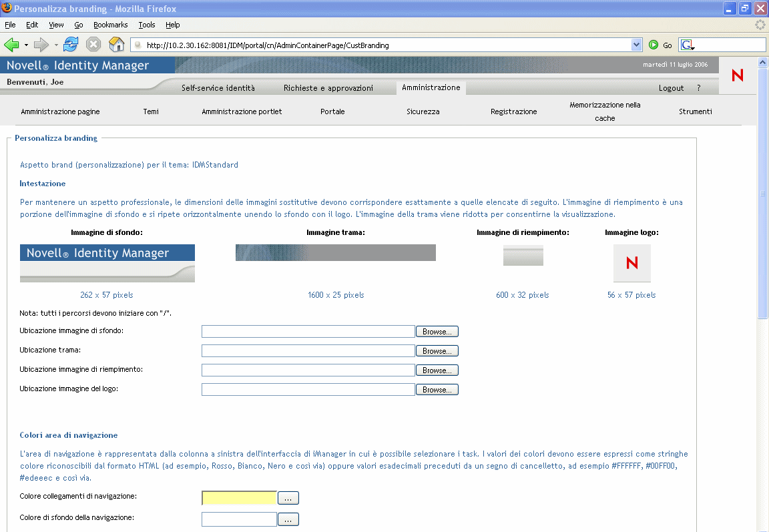Open the Go menu
769x532 pixels.
pos(79,25)
